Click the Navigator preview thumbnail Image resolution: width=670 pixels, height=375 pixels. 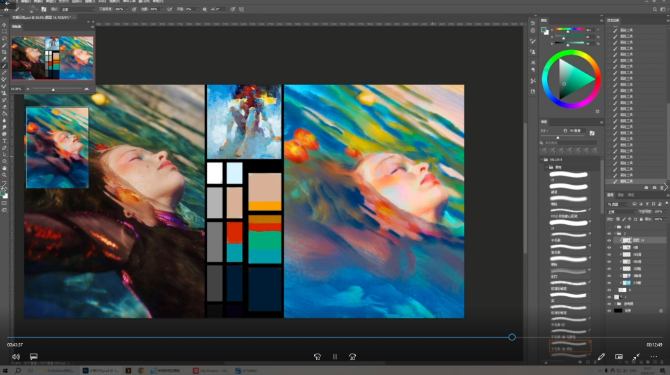pyautogui.click(x=53, y=58)
